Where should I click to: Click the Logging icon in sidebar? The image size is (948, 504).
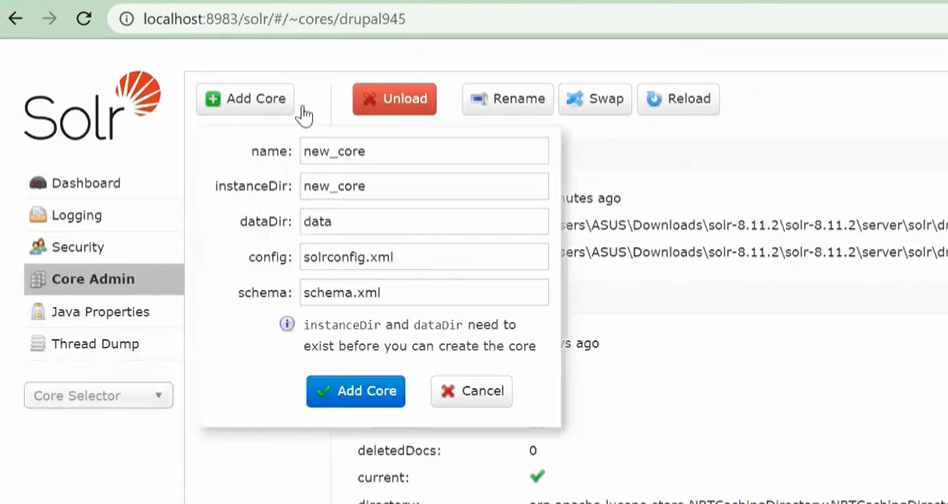(x=37, y=215)
